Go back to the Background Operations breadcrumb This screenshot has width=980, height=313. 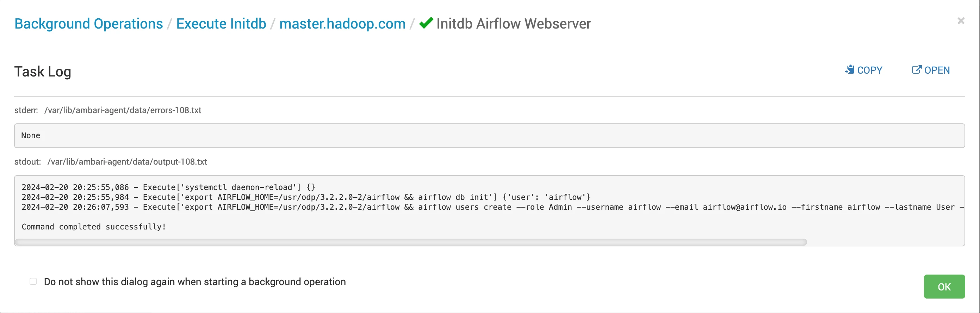[89, 24]
